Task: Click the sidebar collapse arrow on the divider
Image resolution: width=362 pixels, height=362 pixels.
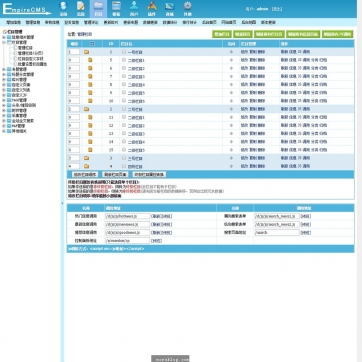Action: [62, 203]
